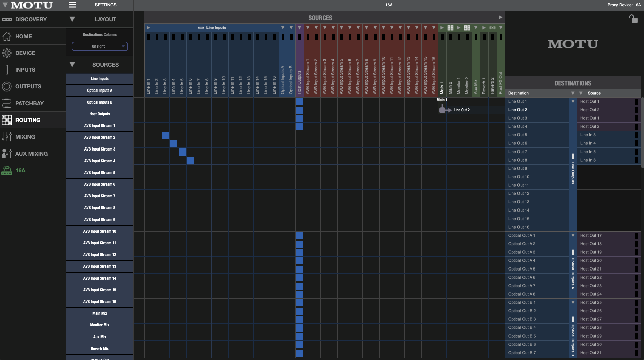Click the Line In 1 column level meter
Screen dimensions: 644x360
tap(148, 37)
